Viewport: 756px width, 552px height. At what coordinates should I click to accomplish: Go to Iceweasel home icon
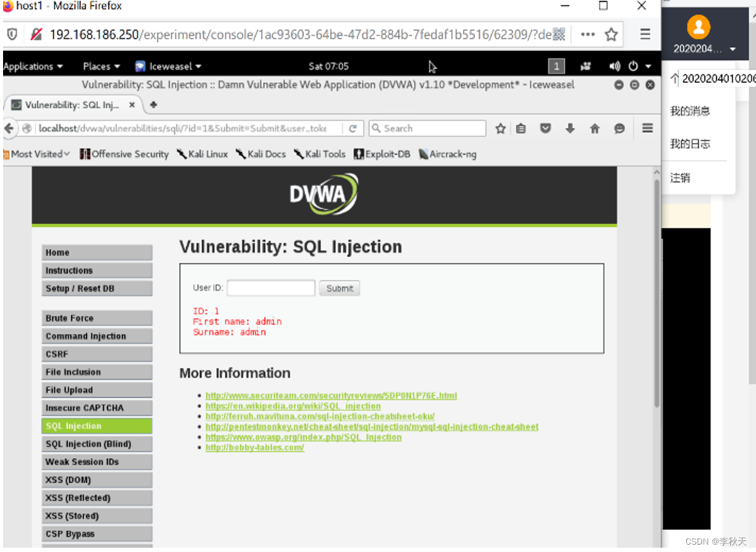click(x=595, y=128)
